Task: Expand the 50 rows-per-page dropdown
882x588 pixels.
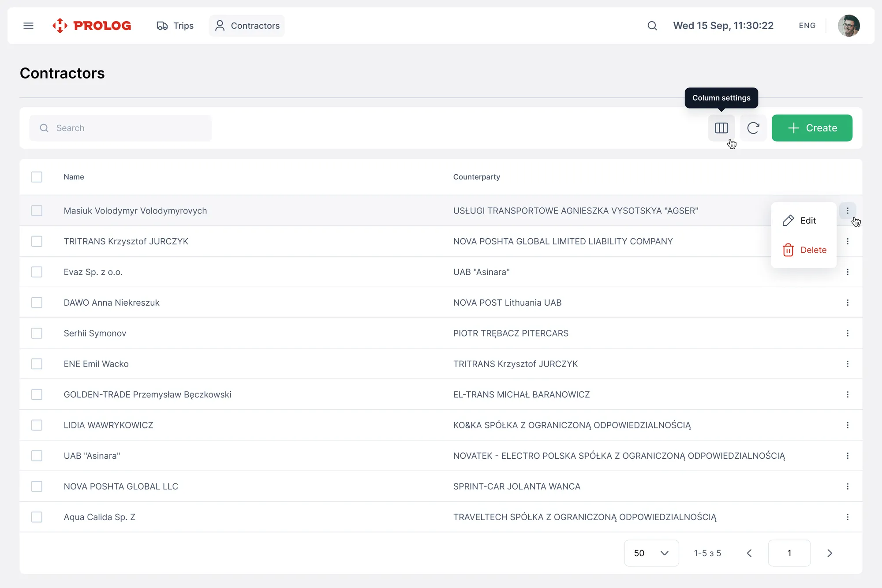Action: (651, 553)
